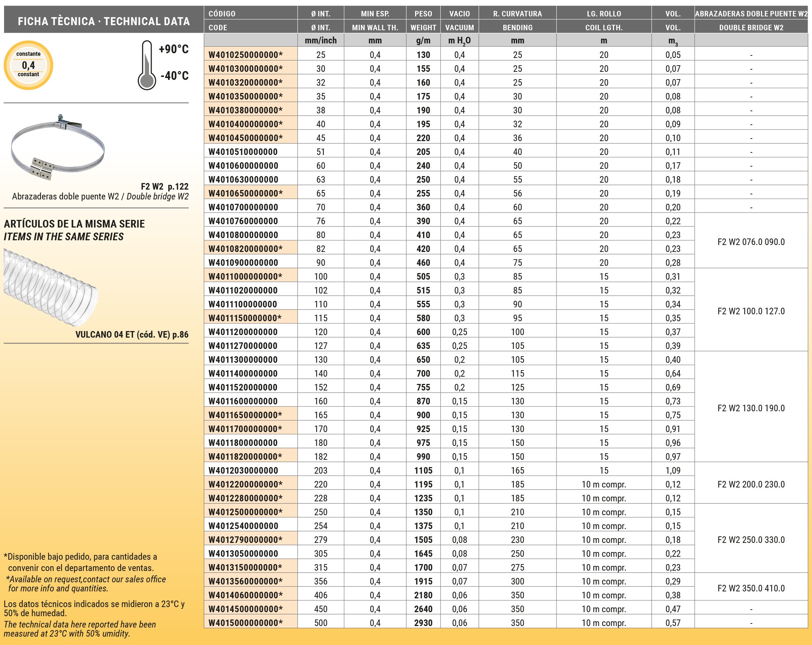
Task: Click the constante 0,4 round badge
Action: [x=28, y=65]
